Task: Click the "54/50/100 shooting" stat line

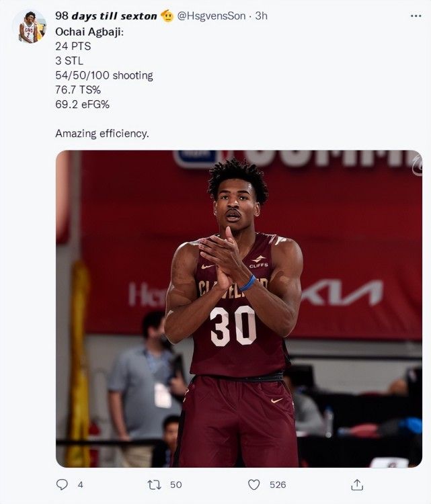Action: pos(104,75)
